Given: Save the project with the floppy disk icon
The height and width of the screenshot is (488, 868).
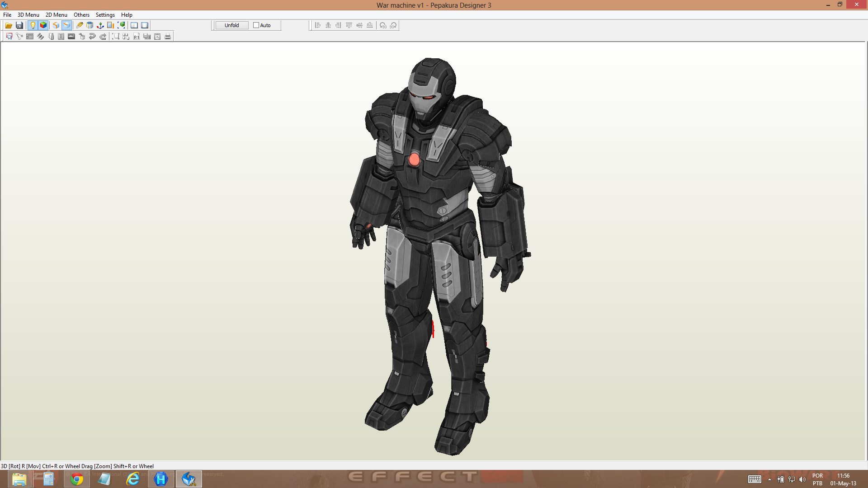Looking at the screenshot, I should [x=19, y=25].
